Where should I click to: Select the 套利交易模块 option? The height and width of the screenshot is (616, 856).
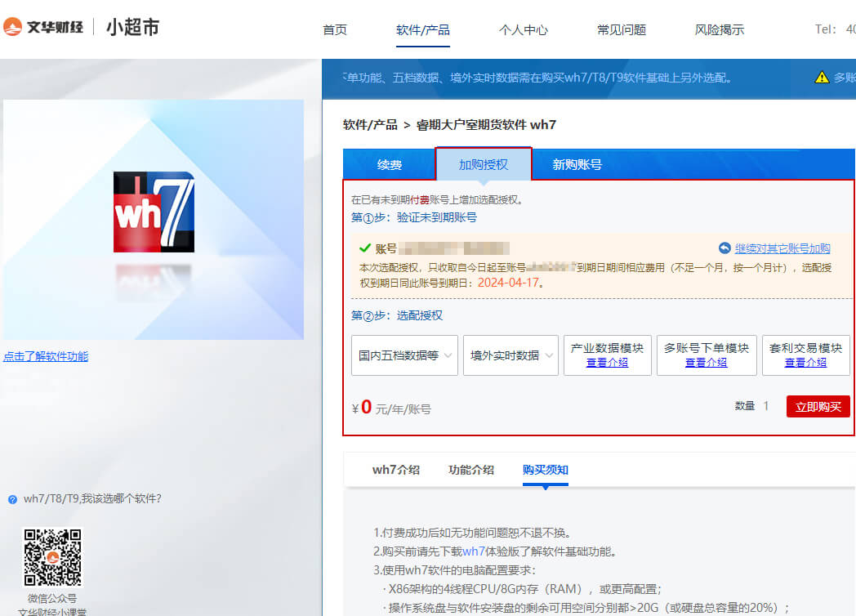click(x=806, y=355)
